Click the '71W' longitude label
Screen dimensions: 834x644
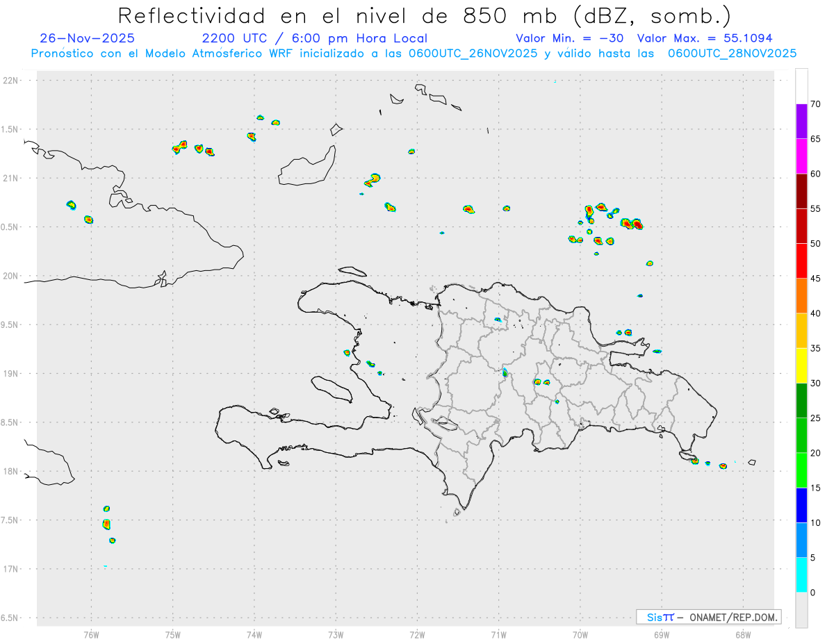tap(499, 634)
